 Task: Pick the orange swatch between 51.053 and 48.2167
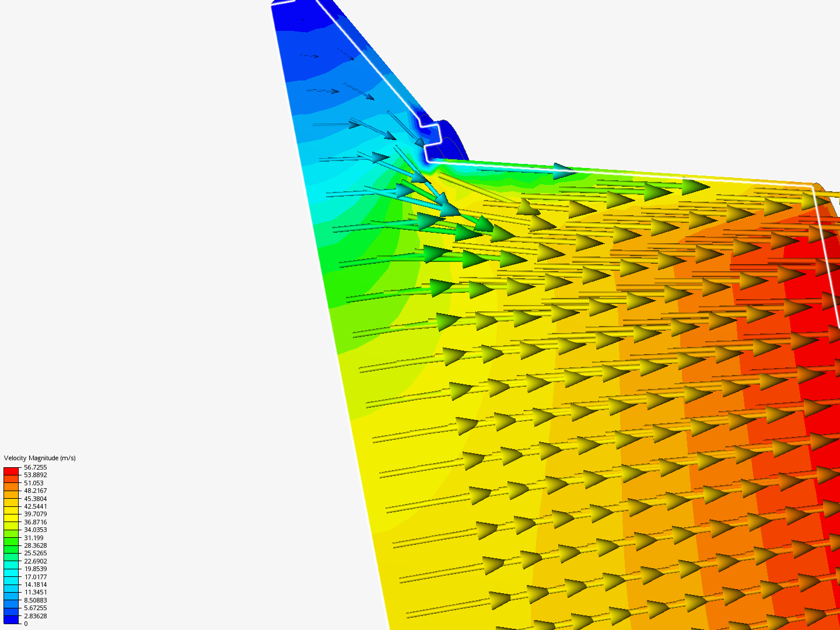tap(12, 487)
